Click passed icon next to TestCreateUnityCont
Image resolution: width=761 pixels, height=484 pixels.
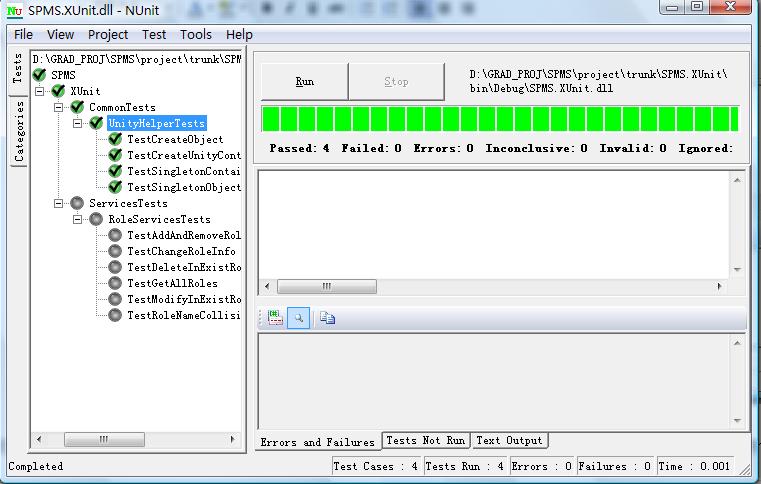[115, 155]
